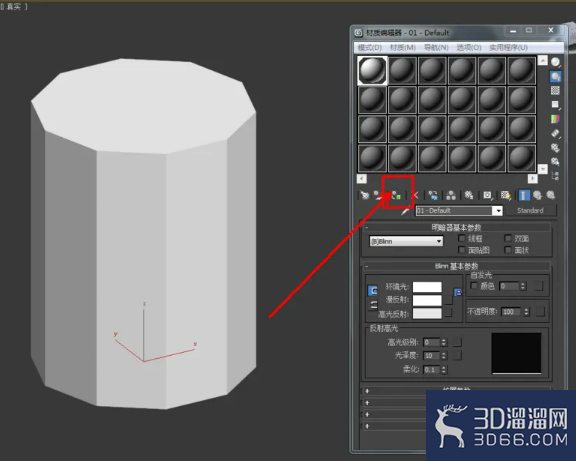Adjust the 柔化 spinner arrows

[444, 370]
